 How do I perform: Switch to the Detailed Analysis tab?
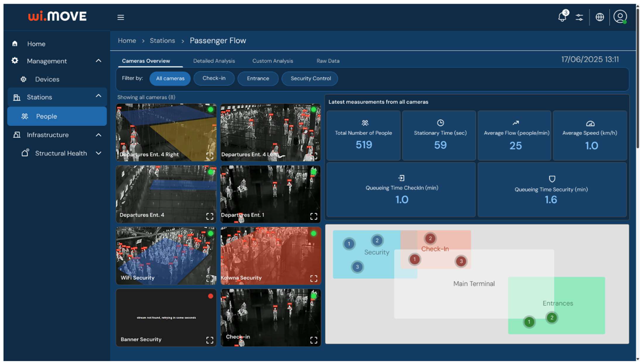(214, 61)
